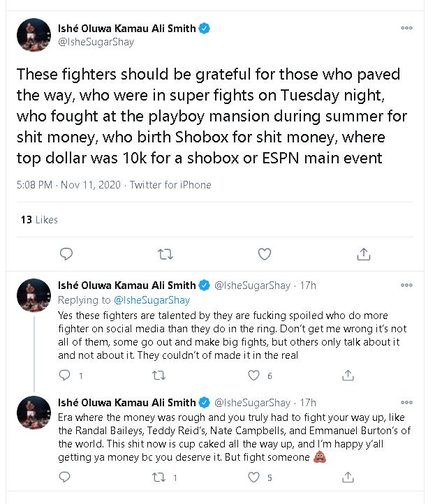Reply to the 'Era where' tweet
This screenshot has height=504, width=435.
65,477
